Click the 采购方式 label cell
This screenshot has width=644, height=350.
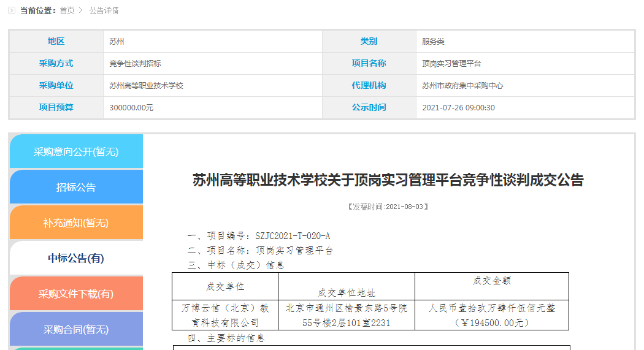(56, 63)
